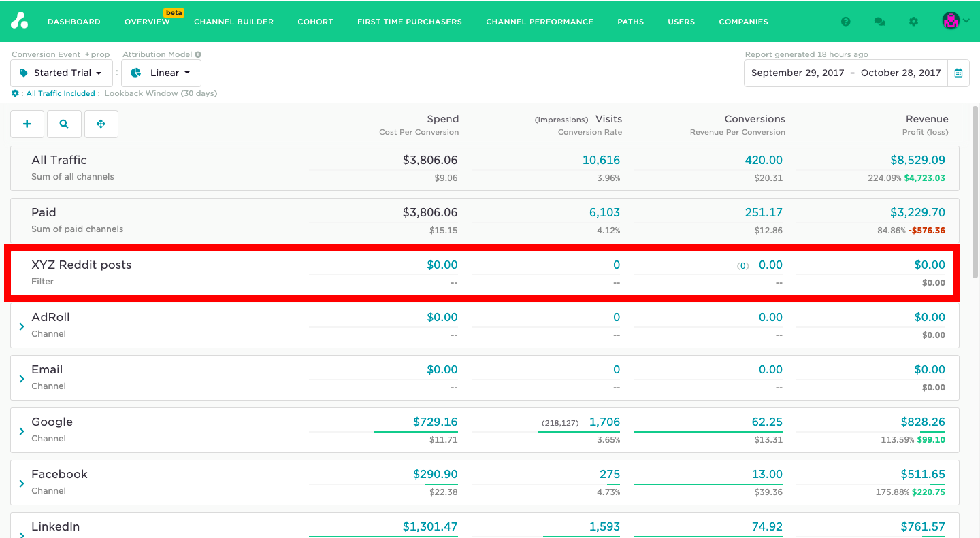The width and height of the screenshot is (980, 538).
Task: Open First Time Purchasers
Action: [410, 22]
